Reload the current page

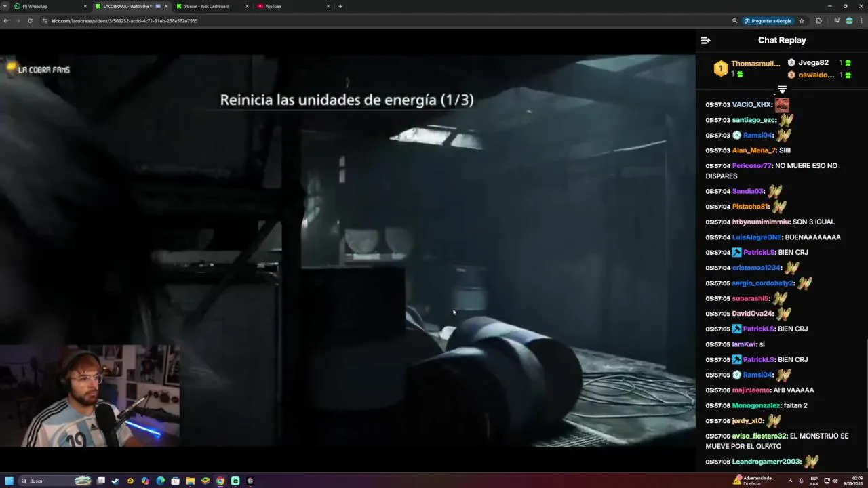30,21
